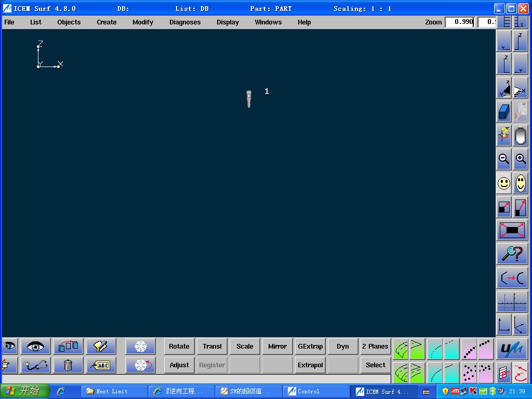
Task: Click the fit-to-window red arrows icon
Action: [512, 230]
